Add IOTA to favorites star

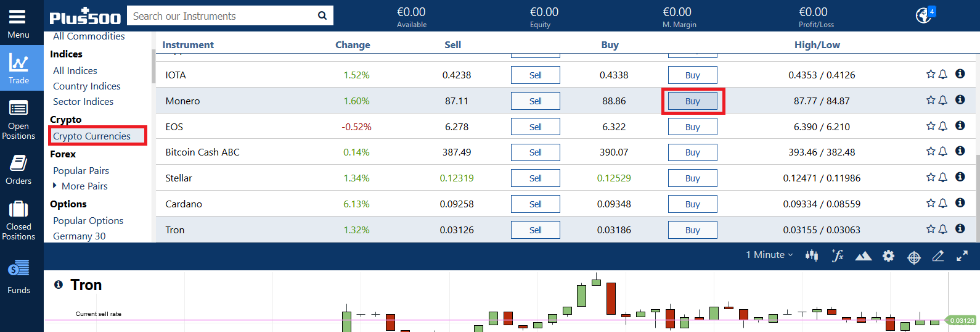pyautogui.click(x=931, y=74)
